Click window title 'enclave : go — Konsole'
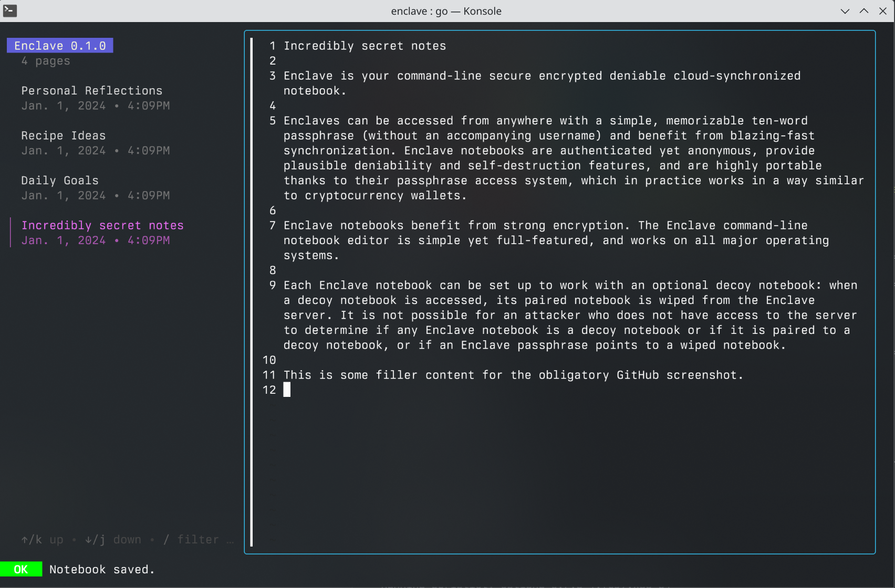This screenshot has height=588, width=895. (x=446, y=11)
